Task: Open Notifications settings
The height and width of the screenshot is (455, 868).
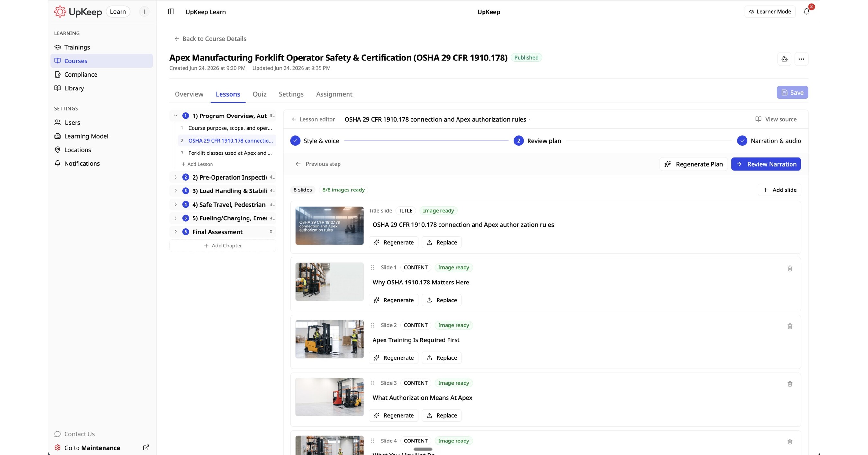Action: [101, 163]
